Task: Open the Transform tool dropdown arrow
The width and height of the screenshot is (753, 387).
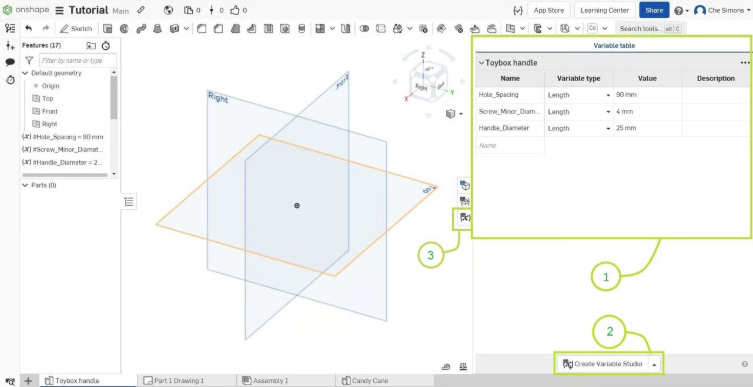Action: tap(410, 29)
